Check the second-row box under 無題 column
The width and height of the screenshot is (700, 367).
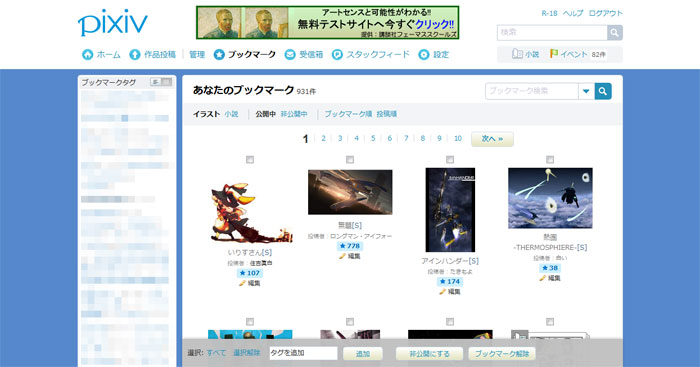point(350,321)
